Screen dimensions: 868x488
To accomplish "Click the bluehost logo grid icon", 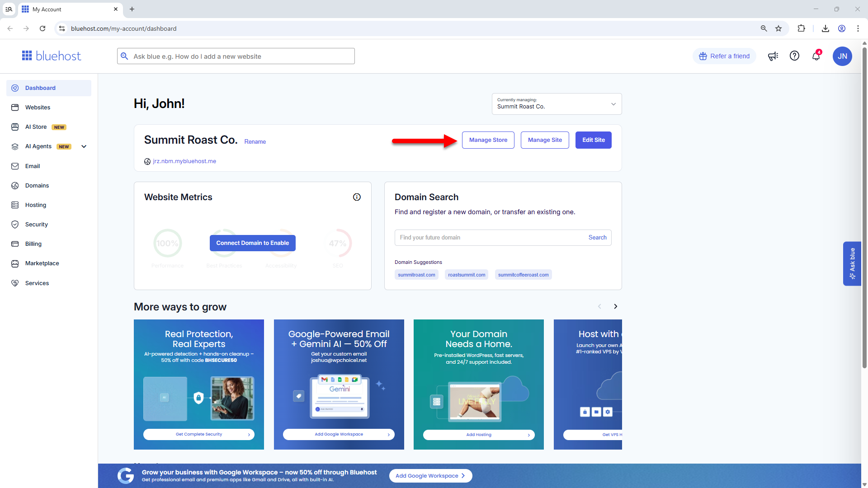I will click(x=27, y=56).
